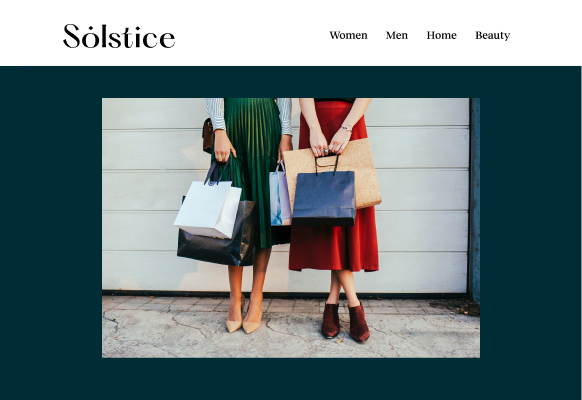Open the Beauty navigation link
The image size is (582, 400).
(x=493, y=35)
